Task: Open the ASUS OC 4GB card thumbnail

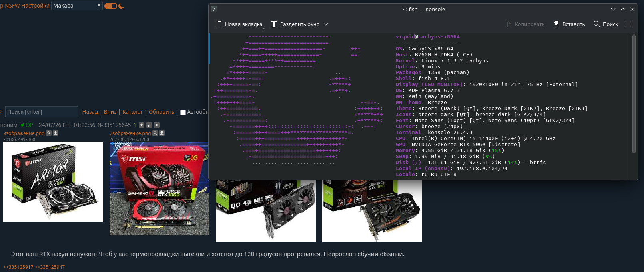Action: (x=266, y=211)
